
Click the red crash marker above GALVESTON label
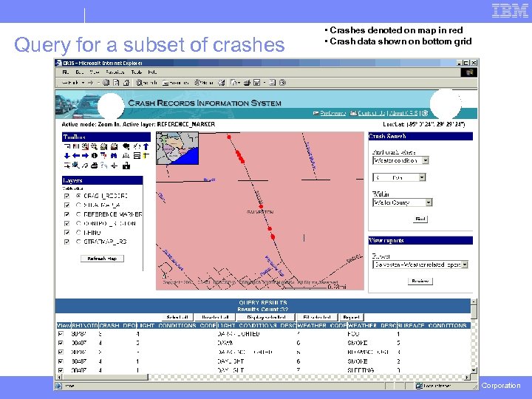click(x=261, y=206)
